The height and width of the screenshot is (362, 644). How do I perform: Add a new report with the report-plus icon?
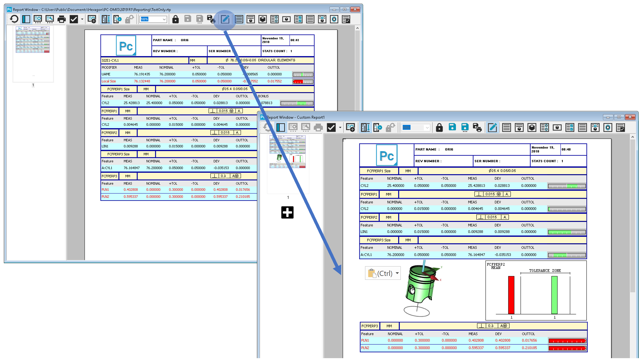[x=91, y=19]
